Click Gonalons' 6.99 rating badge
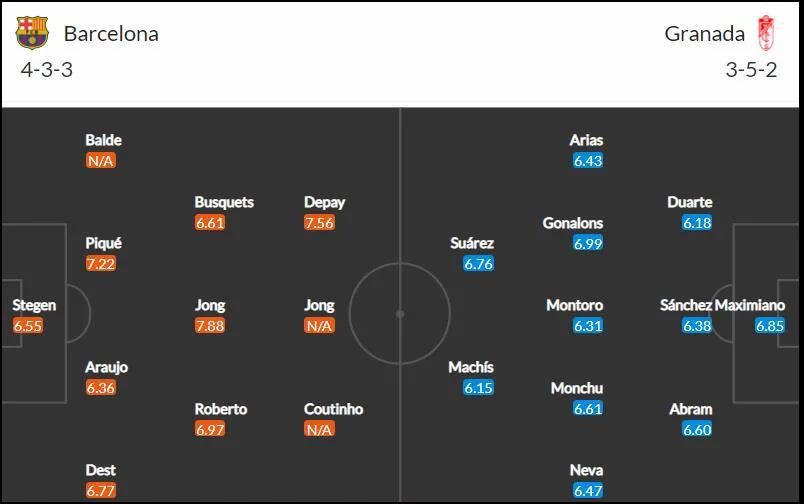 tap(588, 243)
